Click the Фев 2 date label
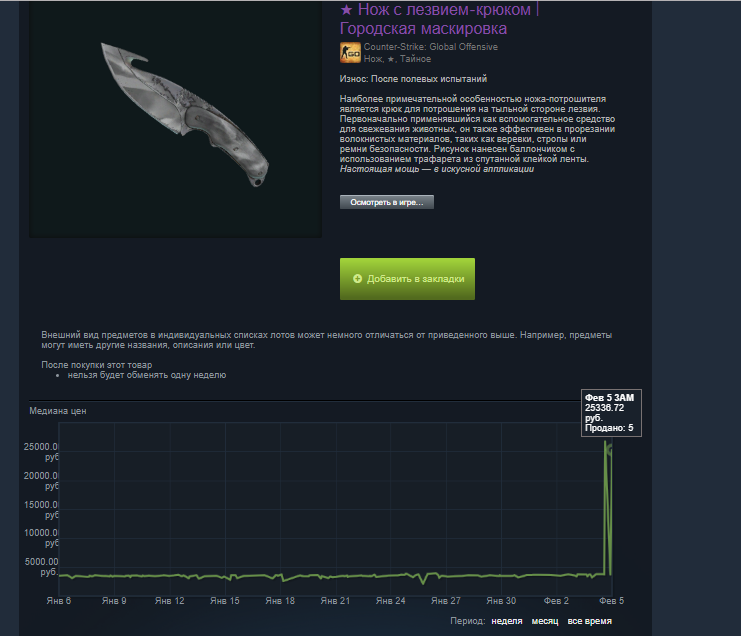This screenshot has height=636, width=741. click(x=556, y=601)
